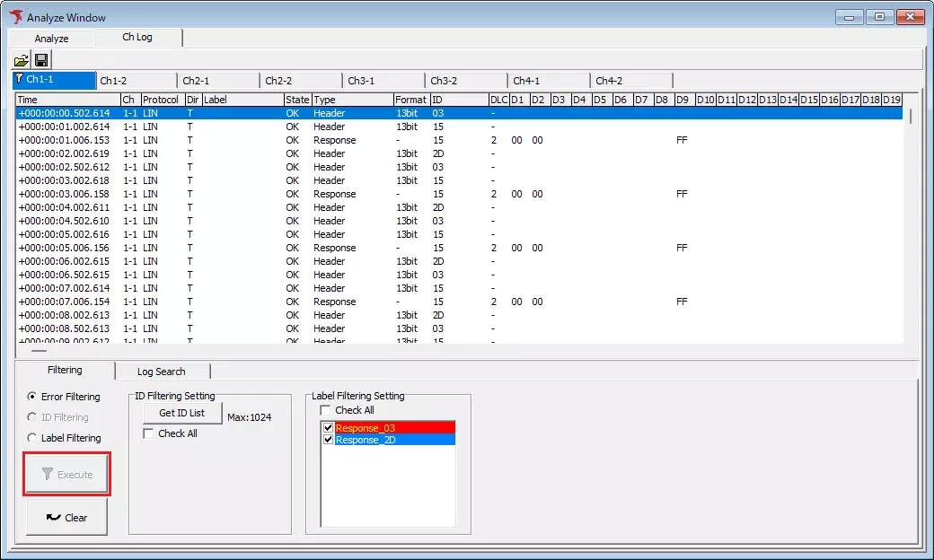
Task: Open the Log Search tab
Action: [x=163, y=371]
